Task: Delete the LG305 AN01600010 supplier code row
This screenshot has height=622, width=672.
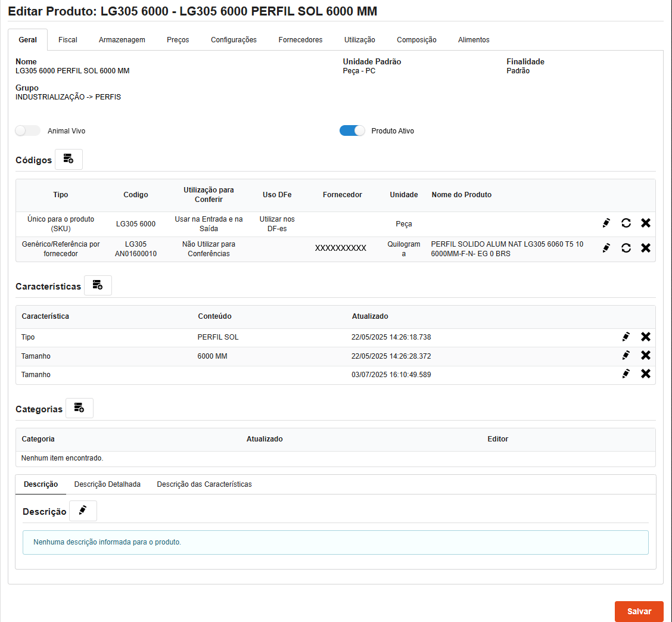Action: point(645,248)
